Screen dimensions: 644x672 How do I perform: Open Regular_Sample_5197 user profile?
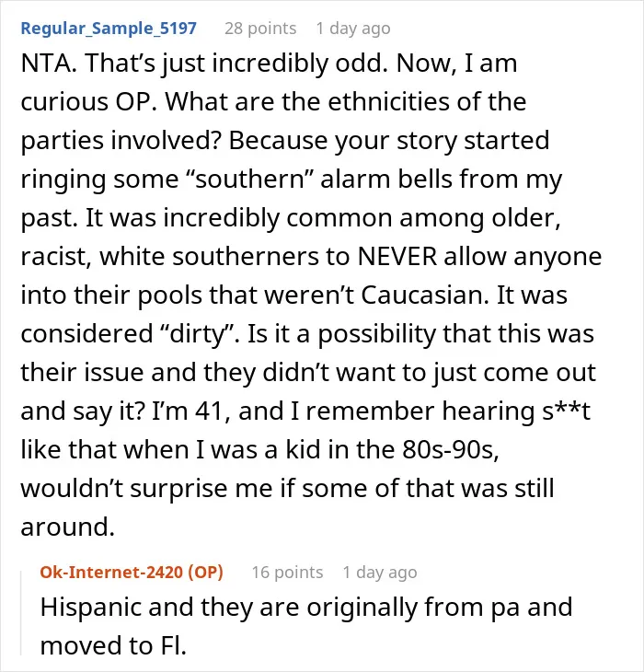(x=109, y=29)
